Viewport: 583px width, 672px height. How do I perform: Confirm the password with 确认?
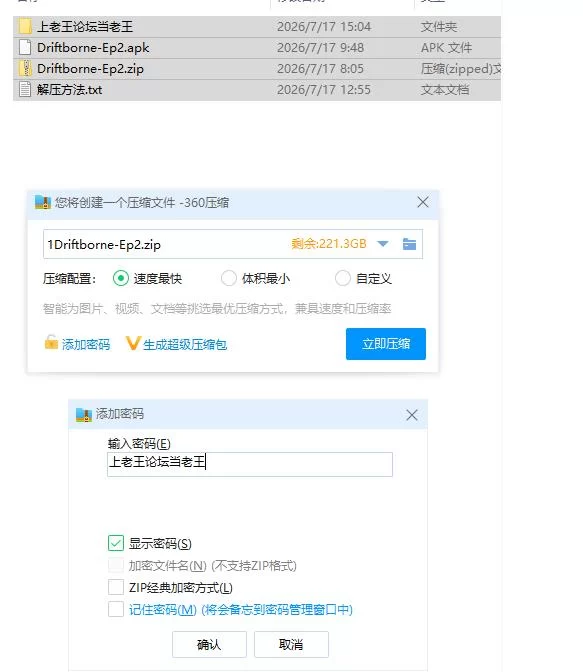tap(209, 644)
